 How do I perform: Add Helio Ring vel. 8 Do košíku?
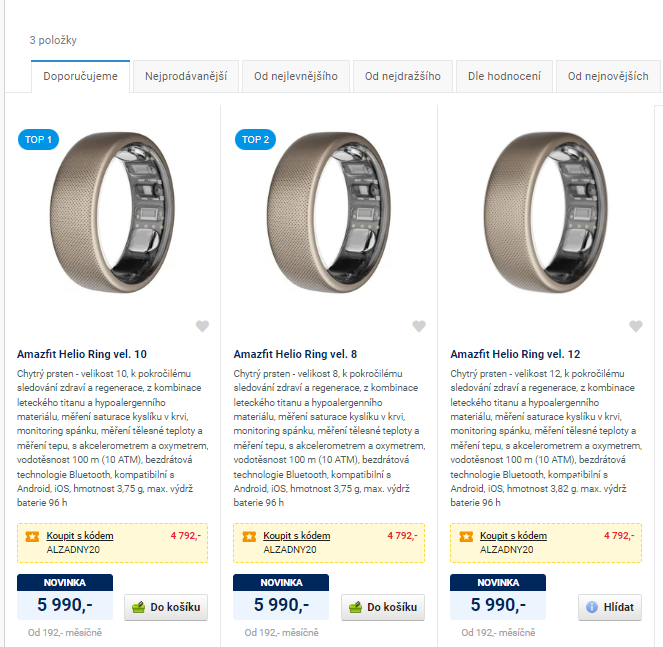tap(383, 607)
